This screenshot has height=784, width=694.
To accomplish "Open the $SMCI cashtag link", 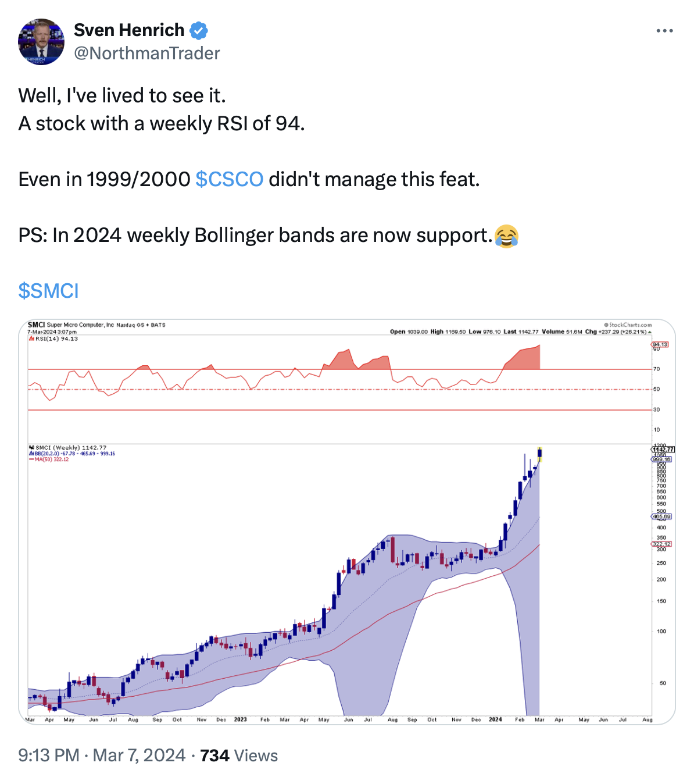I will [x=48, y=291].
